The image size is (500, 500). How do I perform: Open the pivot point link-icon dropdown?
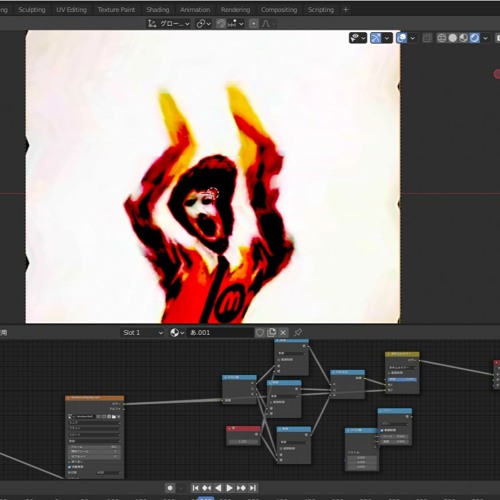(203, 24)
